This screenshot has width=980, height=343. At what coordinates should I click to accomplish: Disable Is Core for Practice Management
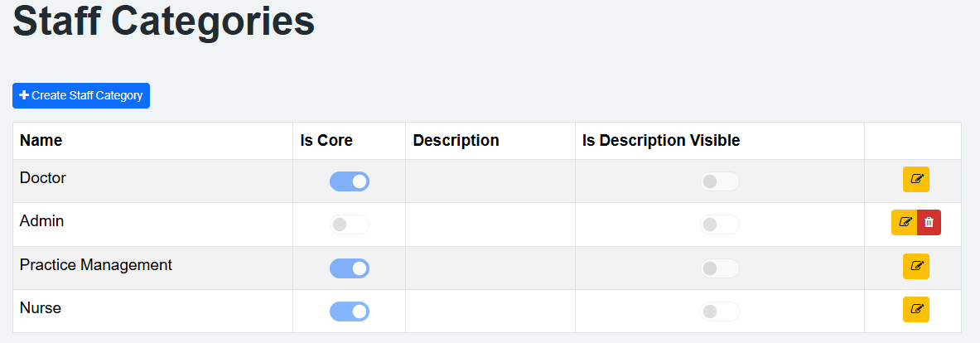point(349,268)
